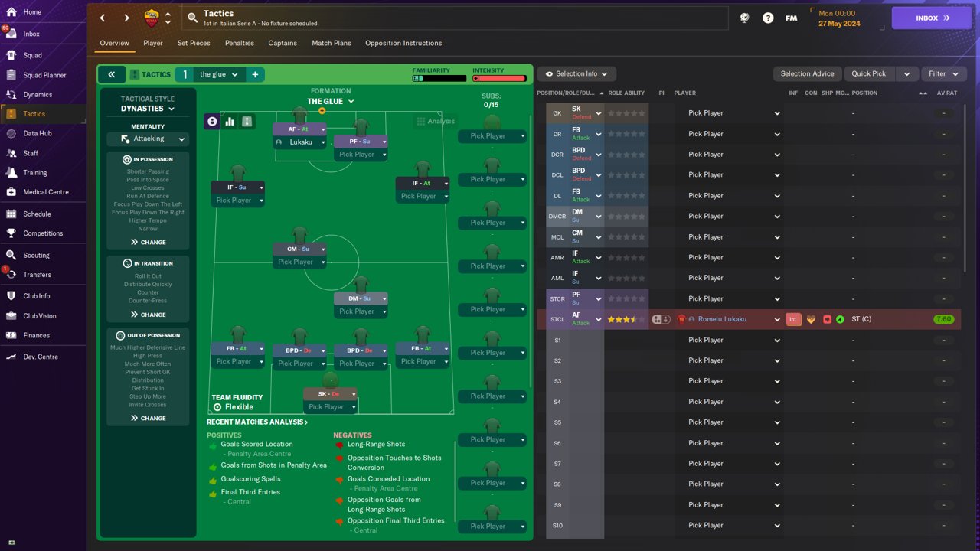Image resolution: width=980 pixels, height=551 pixels.
Task: Open Recent Matches Analysis link
Action: [x=257, y=422]
